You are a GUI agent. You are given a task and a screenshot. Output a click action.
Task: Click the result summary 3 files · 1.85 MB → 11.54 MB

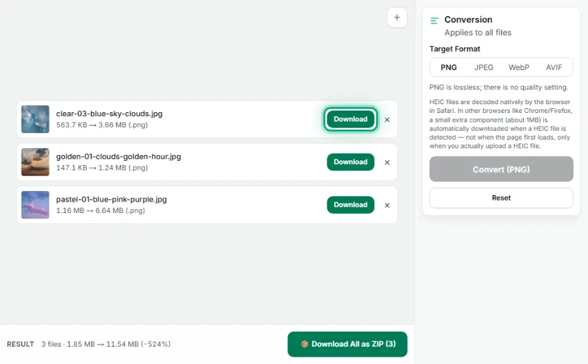click(x=106, y=344)
